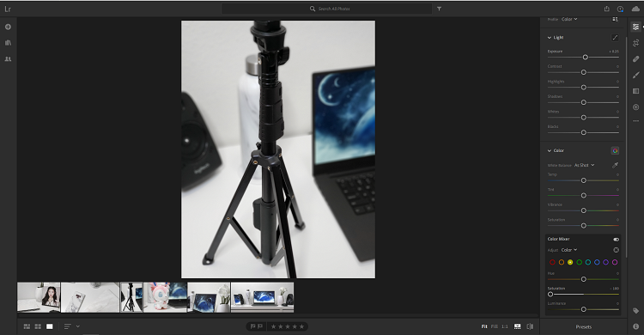
Task: Open the cloud sync status icon
Action: pyautogui.click(x=635, y=9)
